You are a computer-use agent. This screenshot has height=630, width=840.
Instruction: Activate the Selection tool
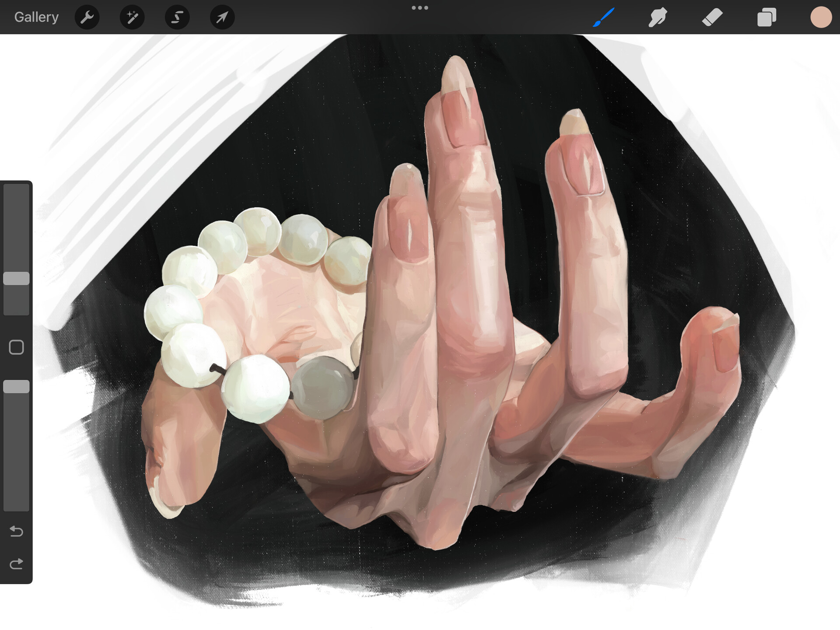(x=177, y=17)
